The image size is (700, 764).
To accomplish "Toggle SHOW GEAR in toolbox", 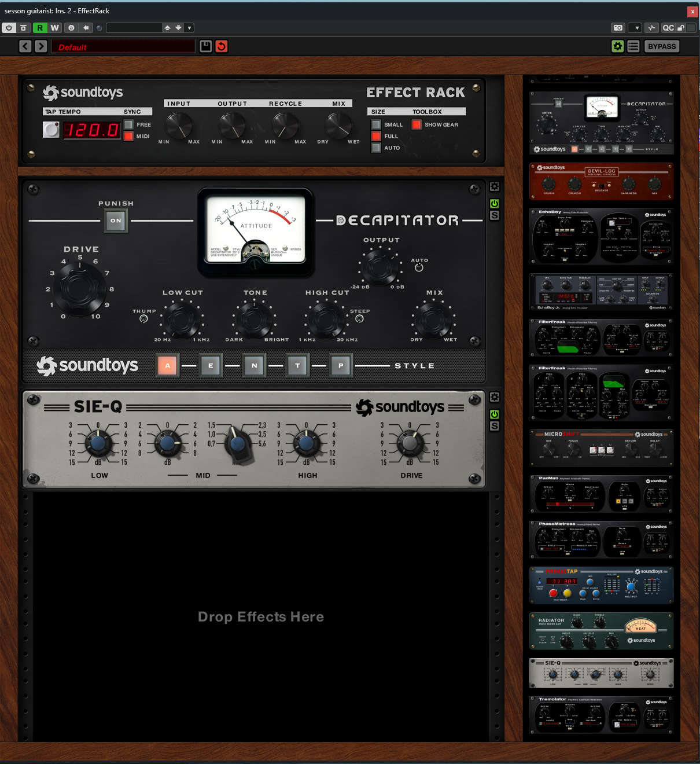I will coord(416,124).
